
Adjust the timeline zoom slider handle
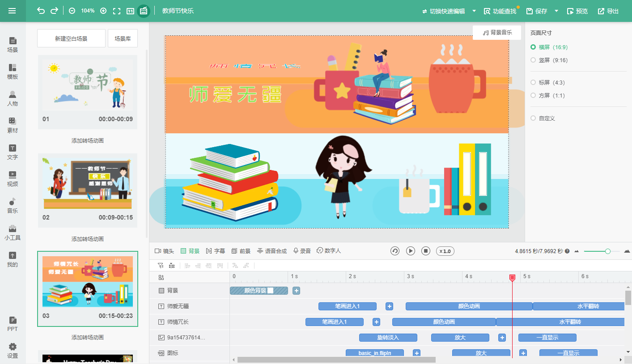607,251
